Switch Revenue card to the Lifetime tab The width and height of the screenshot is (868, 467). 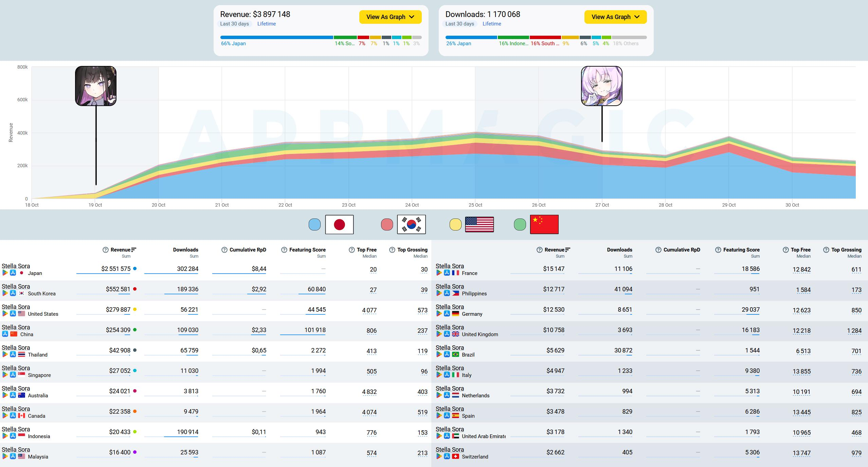[x=266, y=24]
